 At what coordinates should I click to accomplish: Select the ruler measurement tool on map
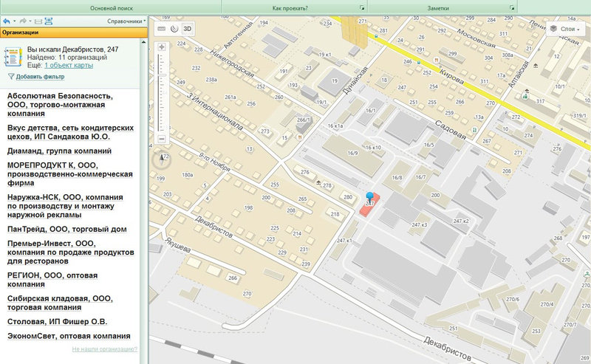[161, 29]
